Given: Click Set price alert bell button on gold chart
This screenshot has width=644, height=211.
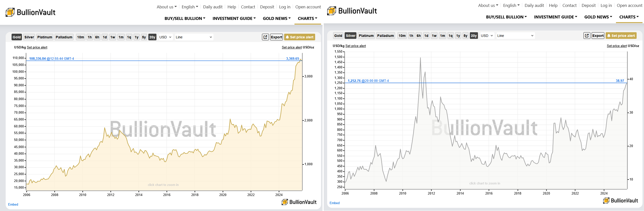Looking at the screenshot, I should 300,37.
